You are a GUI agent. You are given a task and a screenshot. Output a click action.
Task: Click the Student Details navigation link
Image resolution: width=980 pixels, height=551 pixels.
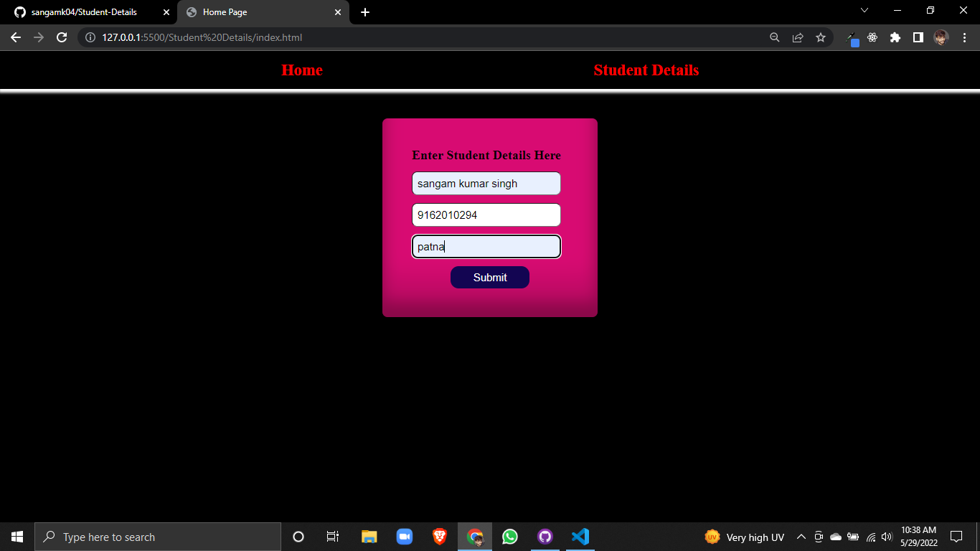pyautogui.click(x=646, y=70)
